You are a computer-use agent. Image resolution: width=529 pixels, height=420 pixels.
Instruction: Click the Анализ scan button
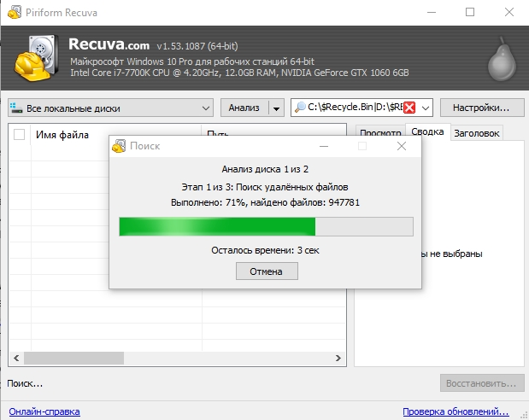pyautogui.click(x=244, y=108)
